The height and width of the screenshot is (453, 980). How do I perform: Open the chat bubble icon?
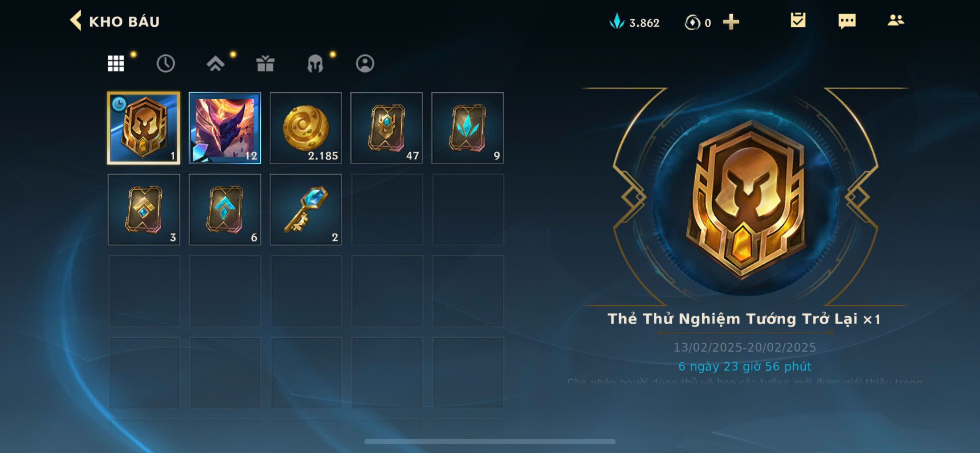(847, 21)
